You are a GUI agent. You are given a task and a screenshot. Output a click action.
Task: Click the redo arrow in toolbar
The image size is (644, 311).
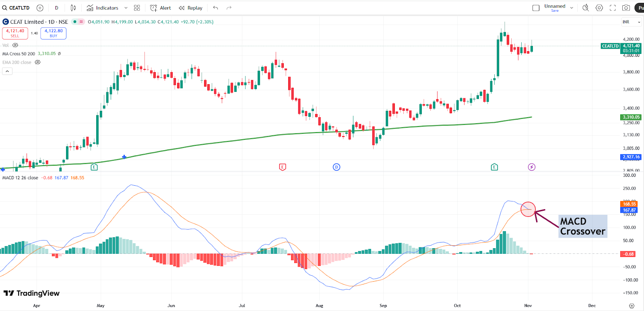pos(229,8)
